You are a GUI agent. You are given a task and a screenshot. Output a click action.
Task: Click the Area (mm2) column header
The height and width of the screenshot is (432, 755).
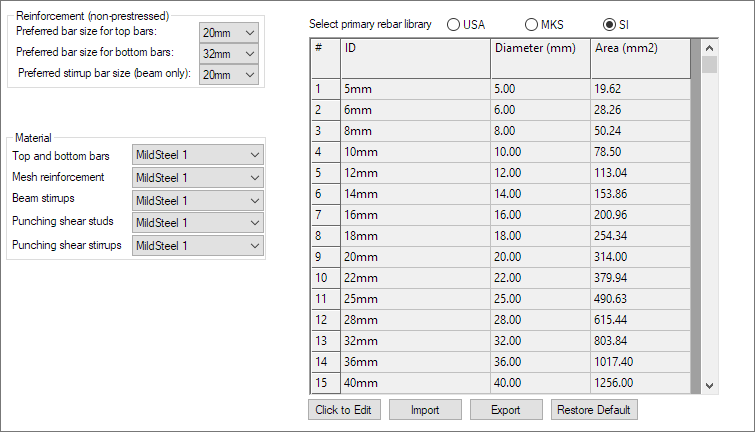639,48
